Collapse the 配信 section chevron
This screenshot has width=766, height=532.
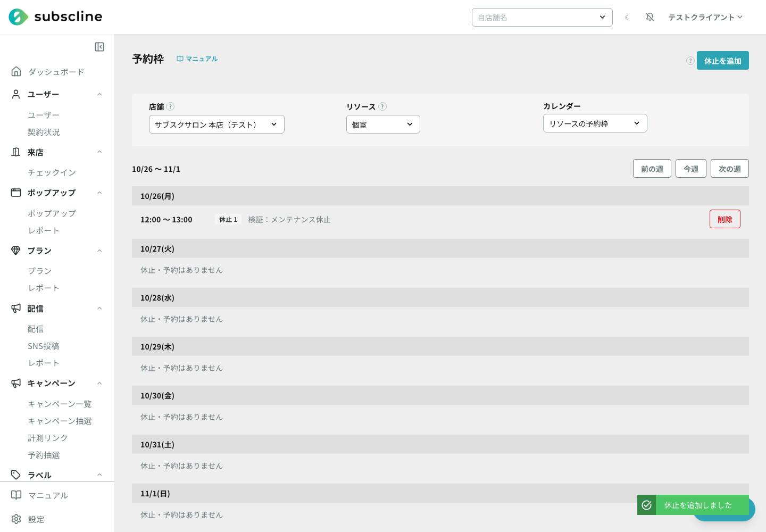[99, 309]
